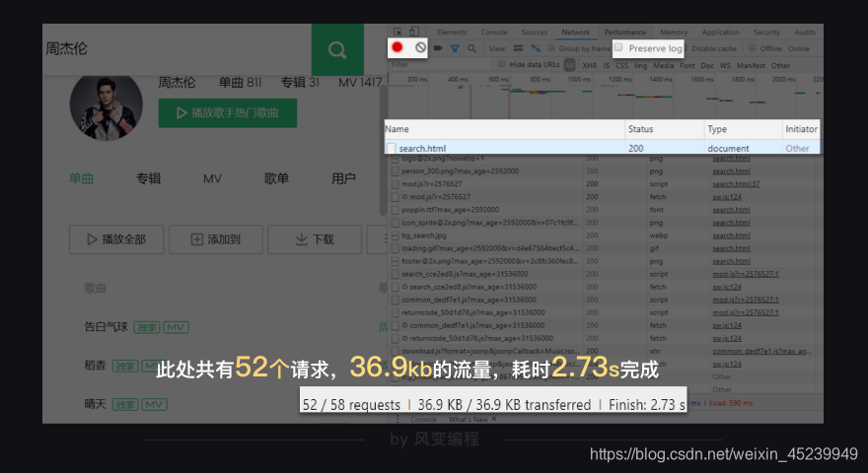Sort requests by the Type column header

tap(744, 129)
